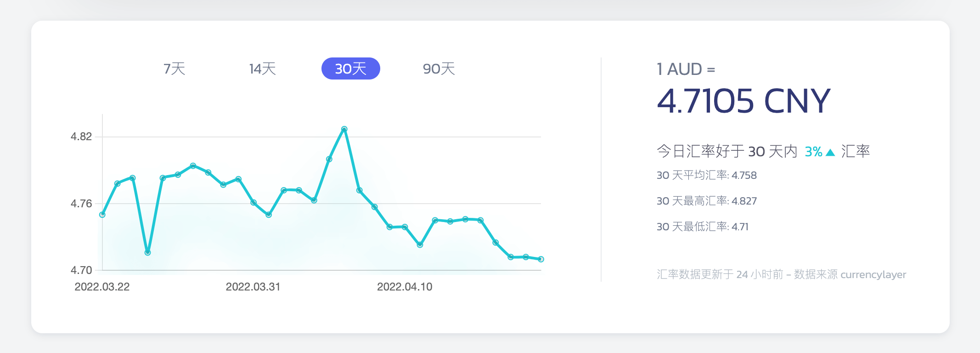Viewport: 980px width, 353px height.
Task: Click the green up-arrow triangle icon
Action: [x=830, y=152]
